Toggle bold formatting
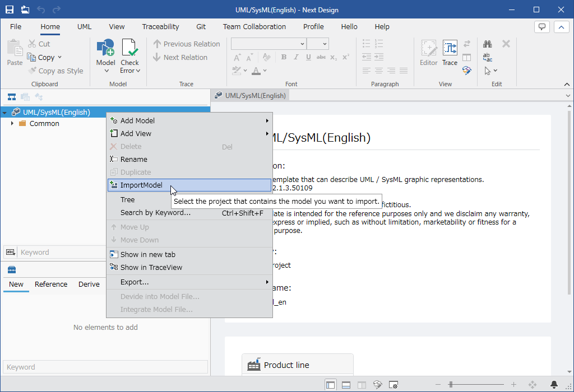574x392 pixels. click(x=284, y=57)
